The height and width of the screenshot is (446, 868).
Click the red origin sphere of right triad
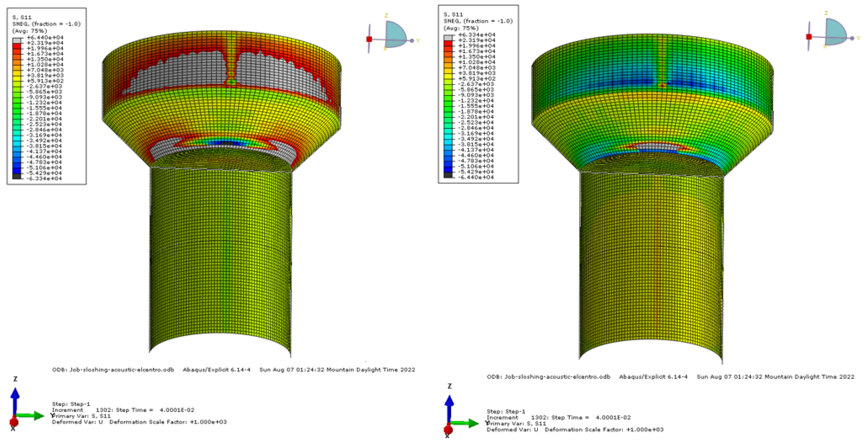point(448,429)
